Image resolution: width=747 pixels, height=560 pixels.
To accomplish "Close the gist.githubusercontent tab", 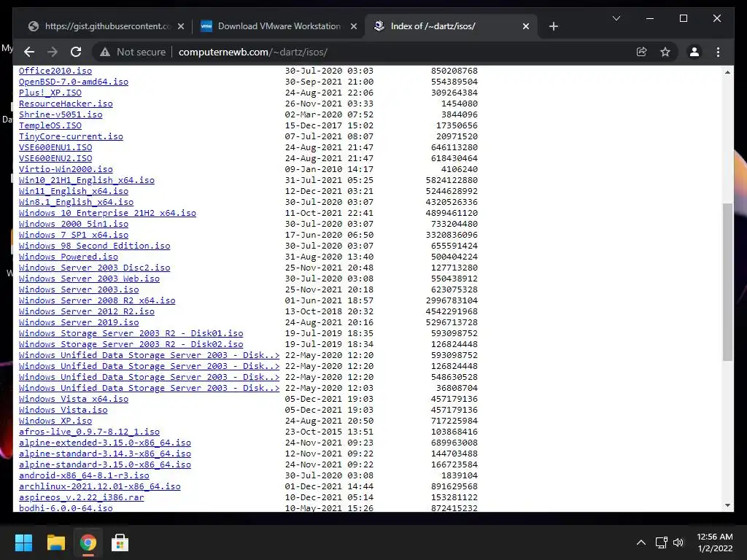I will (x=181, y=26).
